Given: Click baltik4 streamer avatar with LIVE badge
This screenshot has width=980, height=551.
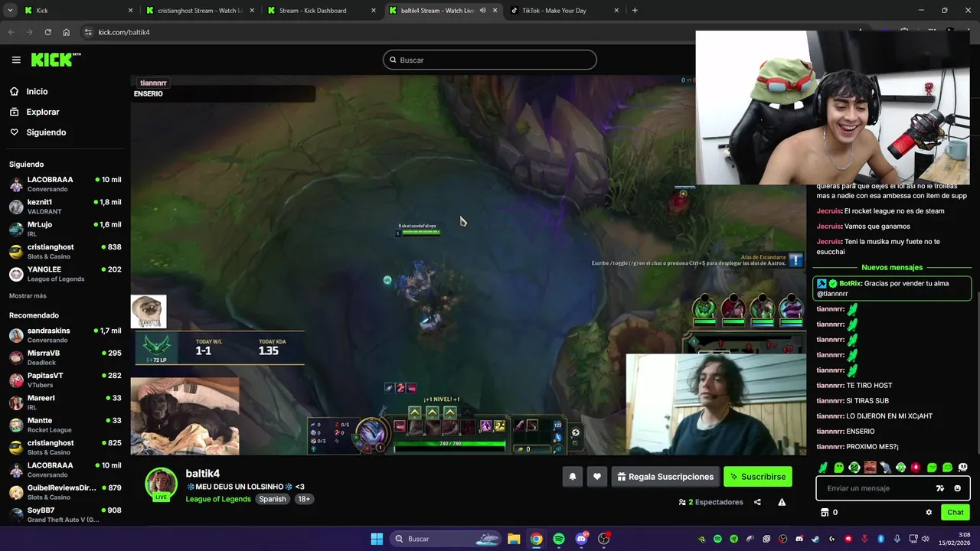Looking at the screenshot, I should click(162, 484).
